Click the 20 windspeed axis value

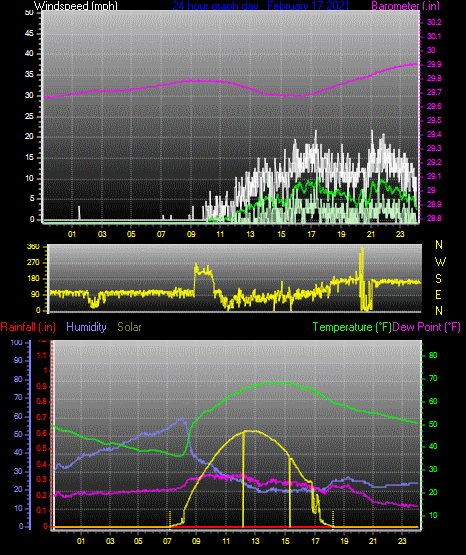(x=29, y=137)
